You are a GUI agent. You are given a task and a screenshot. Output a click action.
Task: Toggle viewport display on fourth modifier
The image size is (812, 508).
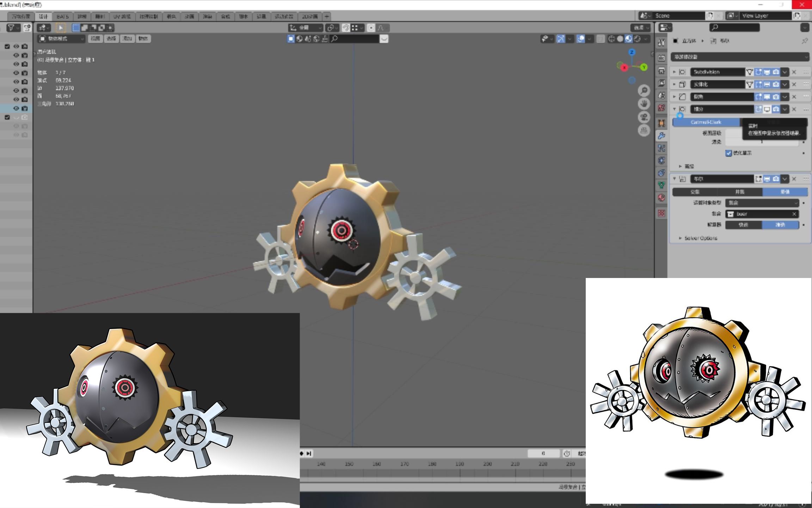767,109
